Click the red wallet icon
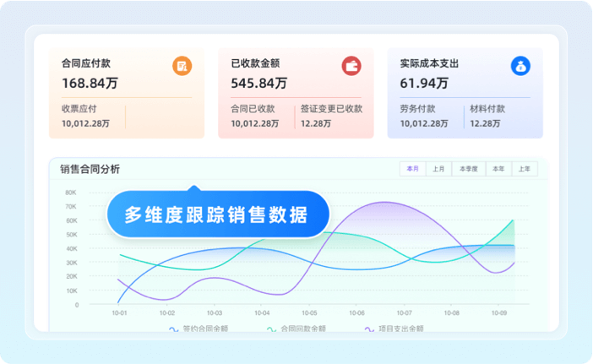The height and width of the screenshot is (364, 593). (x=351, y=66)
